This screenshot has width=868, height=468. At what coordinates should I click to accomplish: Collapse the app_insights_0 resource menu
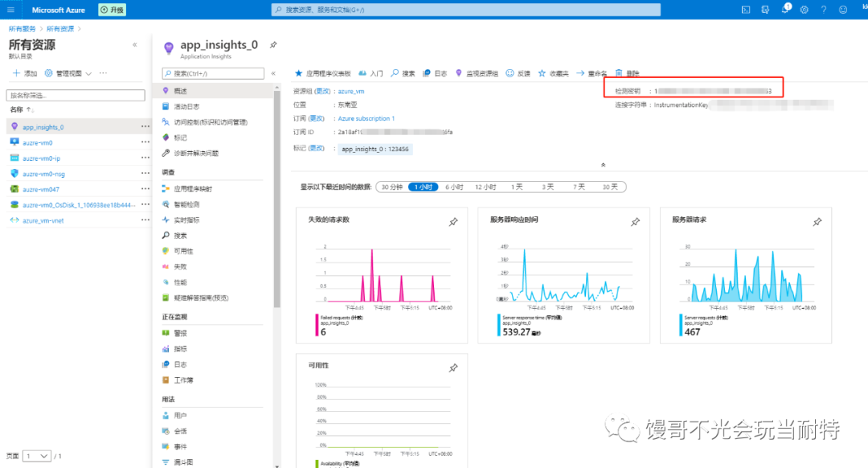click(273, 73)
